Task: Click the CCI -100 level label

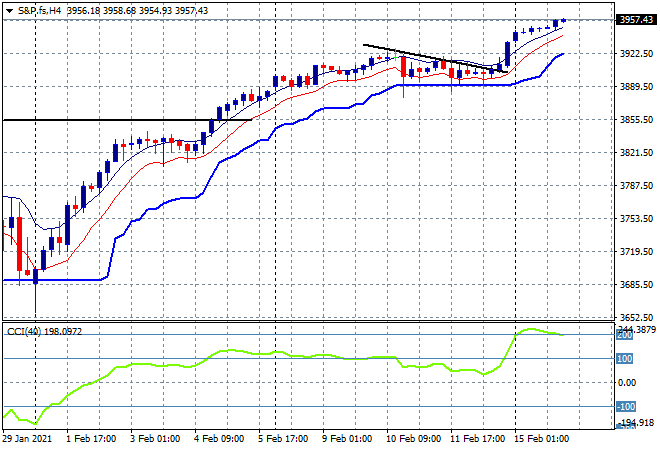Action: (x=625, y=407)
